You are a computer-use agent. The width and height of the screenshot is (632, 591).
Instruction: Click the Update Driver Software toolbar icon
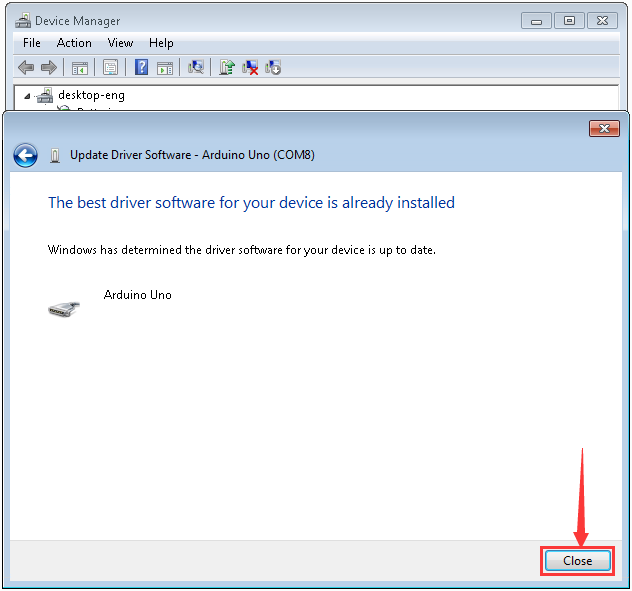tap(227, 68)
